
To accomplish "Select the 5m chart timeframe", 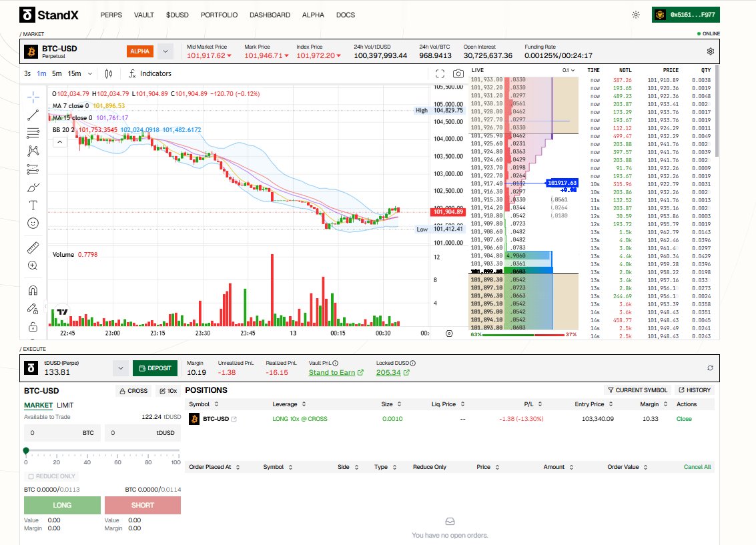I will [57, 74].
